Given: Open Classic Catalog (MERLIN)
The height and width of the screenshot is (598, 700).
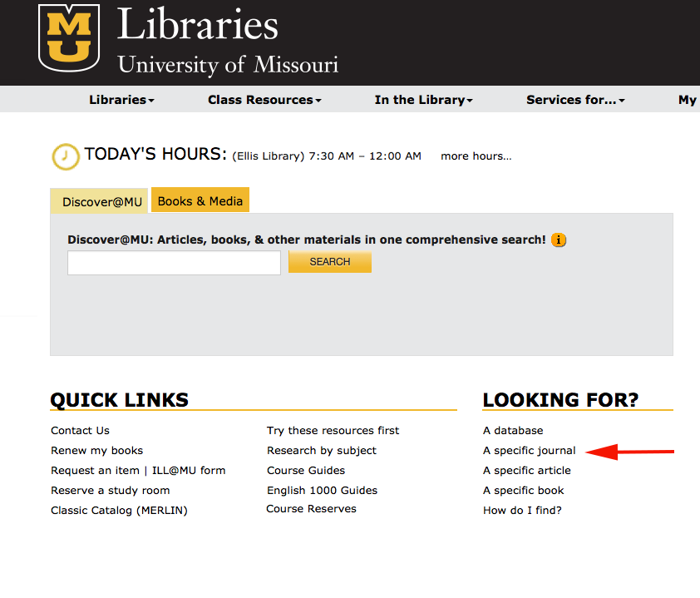Looking at the screenshot, I should (118, 510).
